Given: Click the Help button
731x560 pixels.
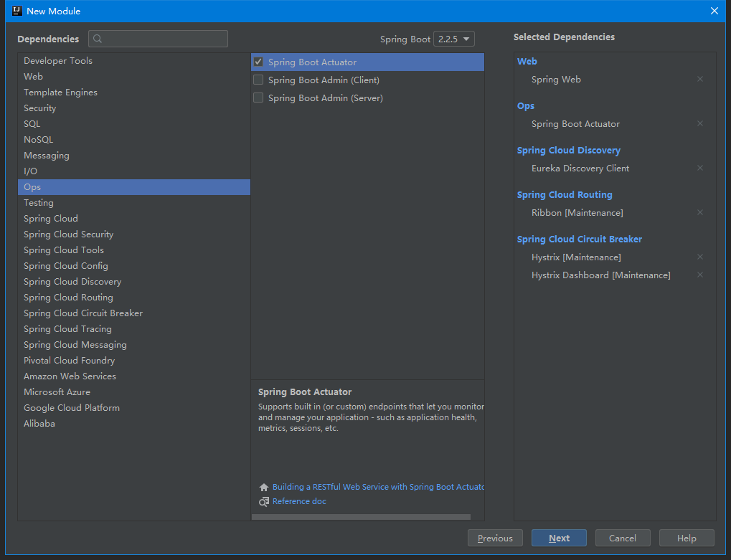Looking at the screenshot, I should pyautogui.click(x=687, y=538).
